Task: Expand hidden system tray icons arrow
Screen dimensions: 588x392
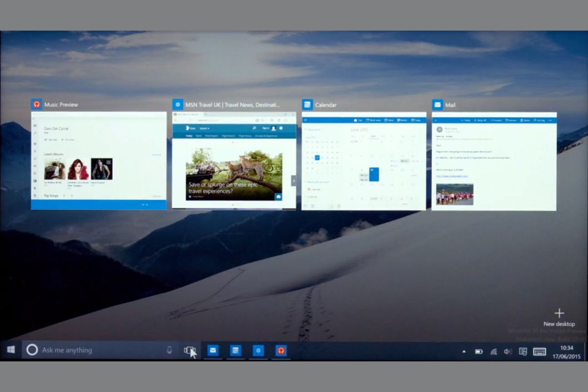Action: pyautogui.click(x=464, y=352)
